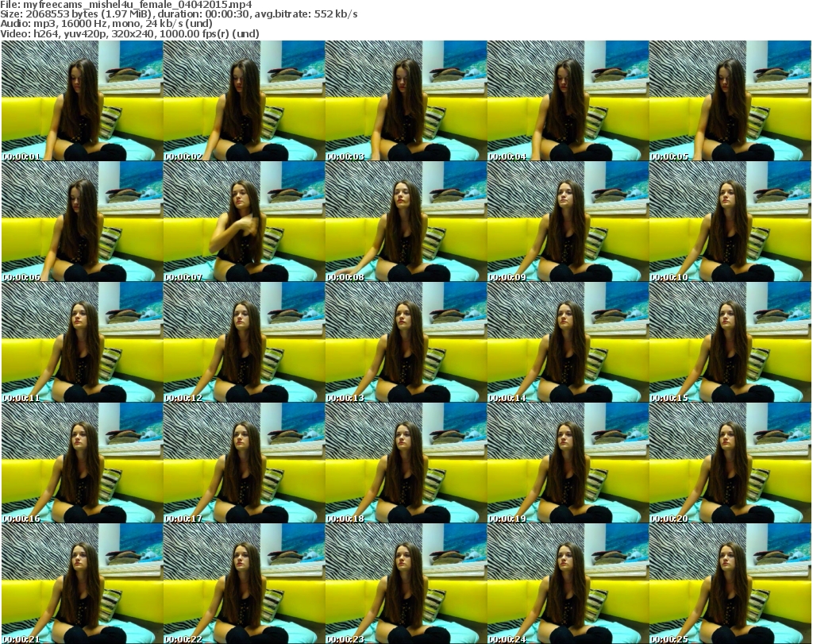Image resolution: width=813 pixels, height=644 pixels.
Task: Select the thumbnail stamped 00:00:06
Action: point(83,222)
